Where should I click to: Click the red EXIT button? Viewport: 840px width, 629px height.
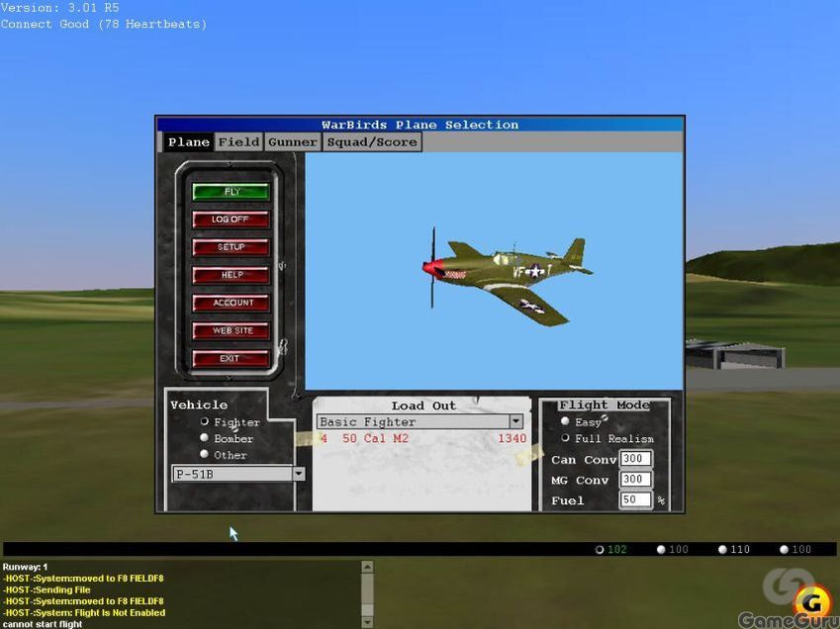(231, 359)
